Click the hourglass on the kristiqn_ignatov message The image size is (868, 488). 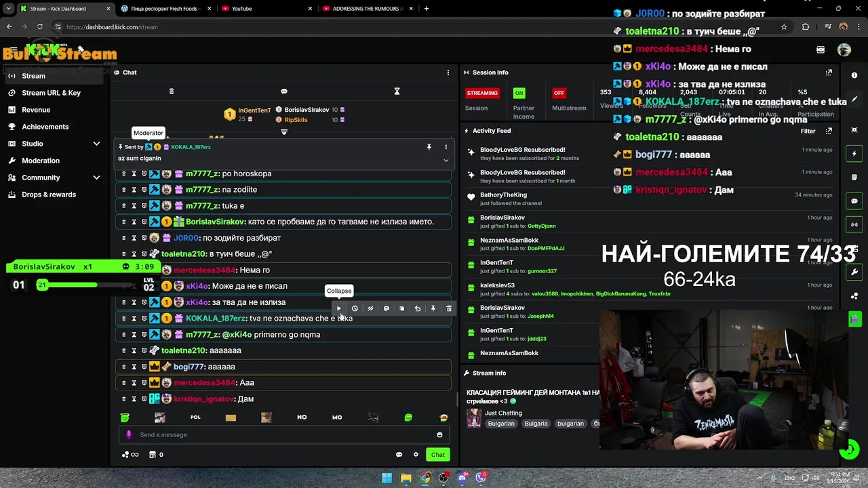134,399
